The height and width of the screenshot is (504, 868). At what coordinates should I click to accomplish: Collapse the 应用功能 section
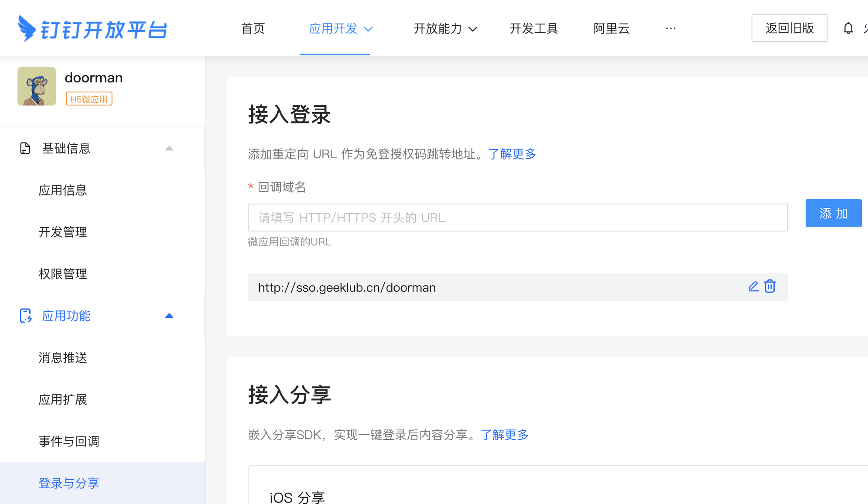coord(169,316)
